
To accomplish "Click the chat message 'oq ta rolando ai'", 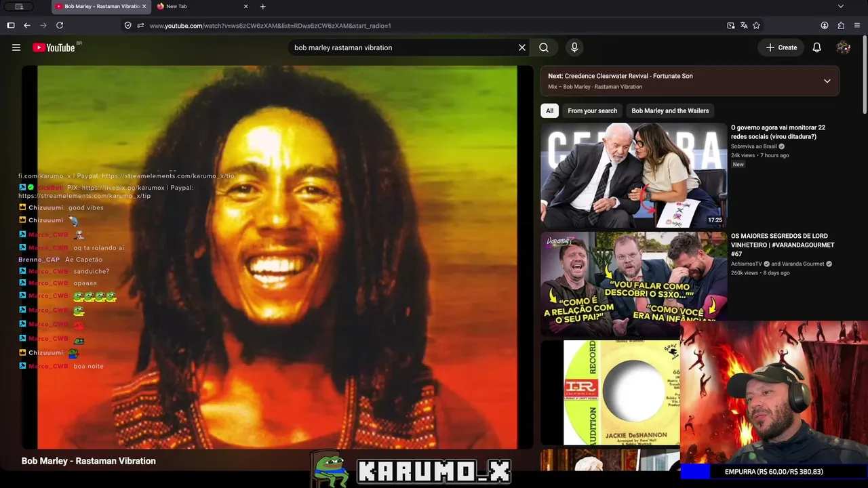I will coord(99,248).
